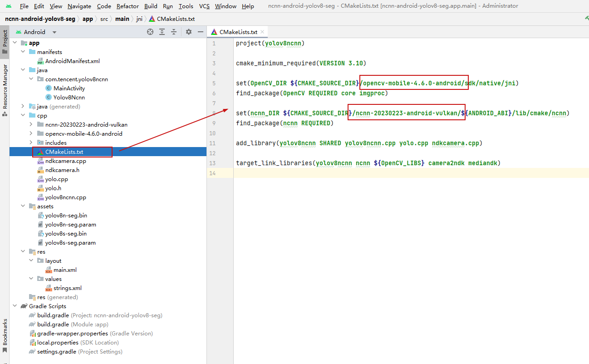The image size is (589, 364).
Task: Open the Refactor menu
Action: [x=128, y=6]
